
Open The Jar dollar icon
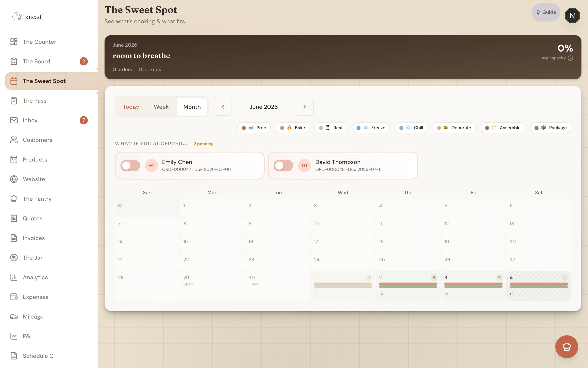tap(14, 258)
